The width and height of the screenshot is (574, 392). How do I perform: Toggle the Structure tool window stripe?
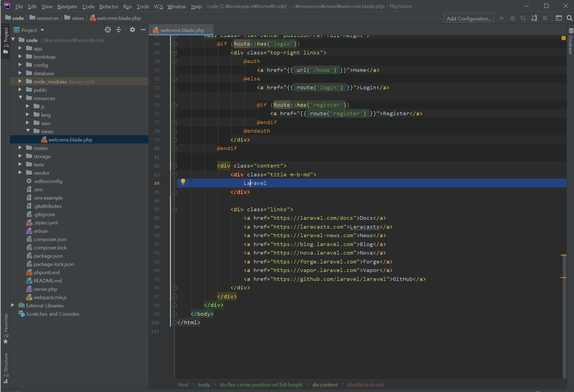pos(6,367)
